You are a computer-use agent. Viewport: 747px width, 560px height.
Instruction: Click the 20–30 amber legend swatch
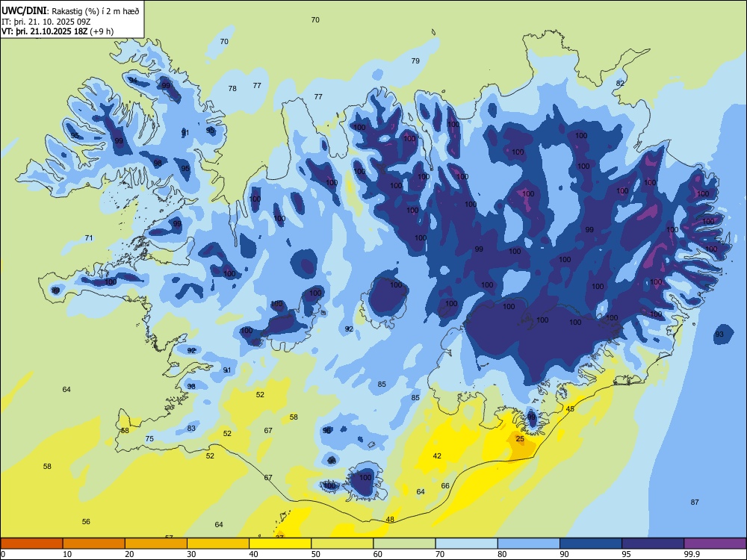coord(156,544)
